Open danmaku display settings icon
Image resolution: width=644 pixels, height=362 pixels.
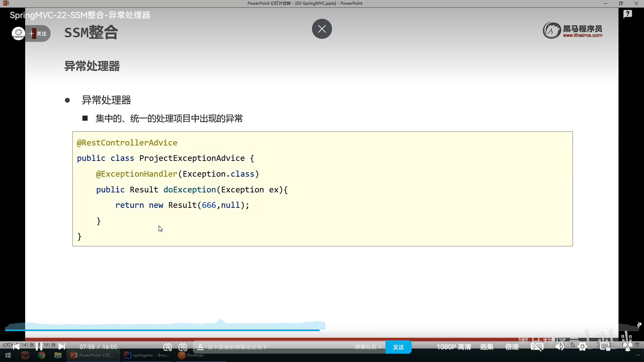183,347
